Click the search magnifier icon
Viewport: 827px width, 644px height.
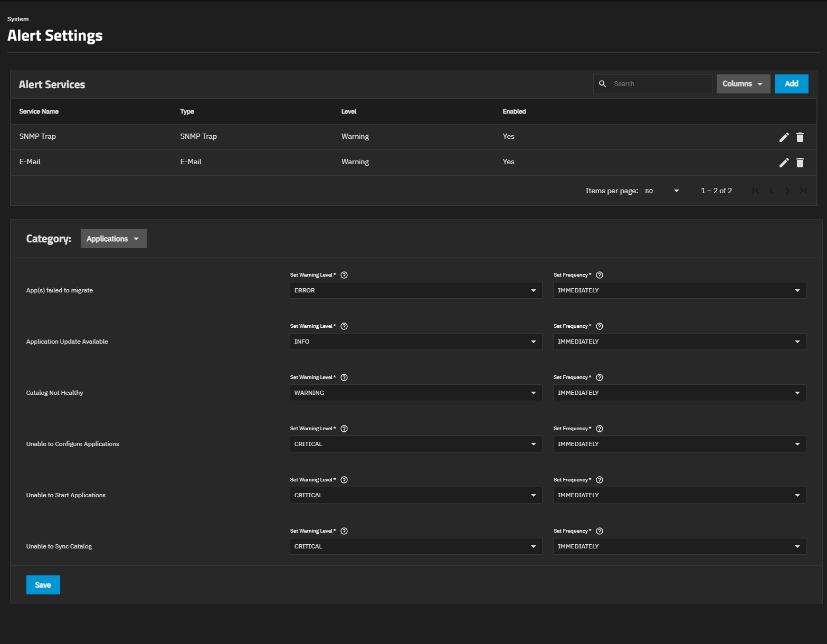[602, 84]
